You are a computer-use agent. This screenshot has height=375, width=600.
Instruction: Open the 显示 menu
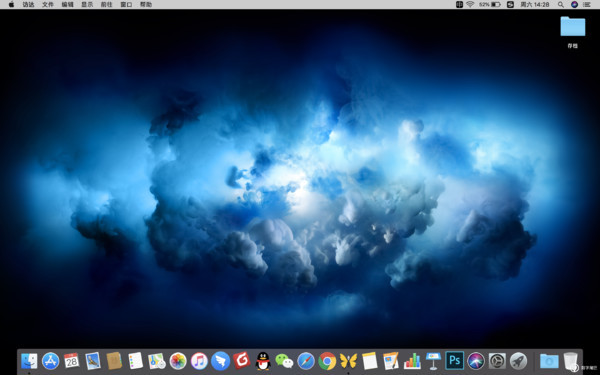pos(87,5)
